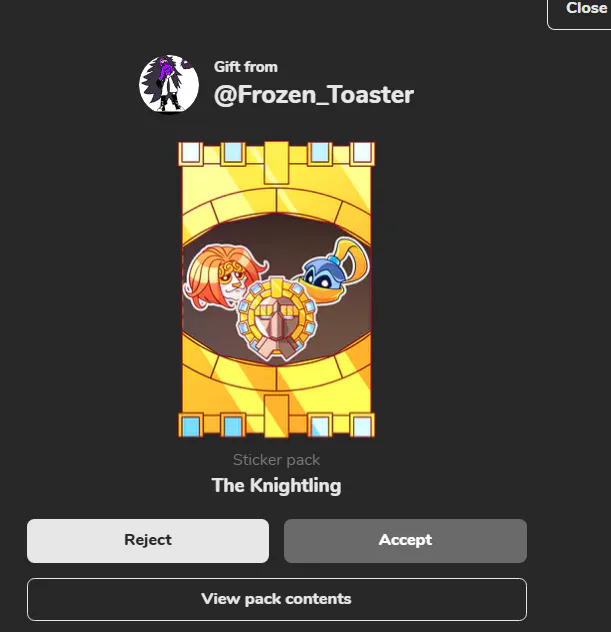Screen dimensions: 611x632
Task: Click the Sticker pack label
Action: pyautogui.click(x=276, y=460)
